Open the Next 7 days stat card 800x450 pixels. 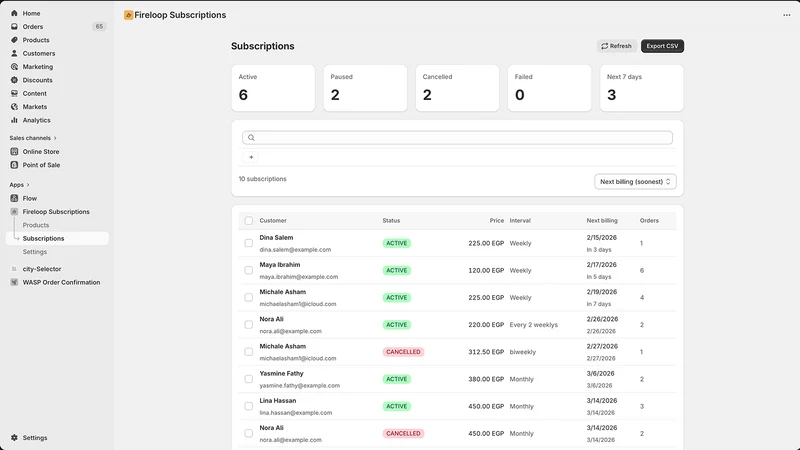(x=641, y=88)
